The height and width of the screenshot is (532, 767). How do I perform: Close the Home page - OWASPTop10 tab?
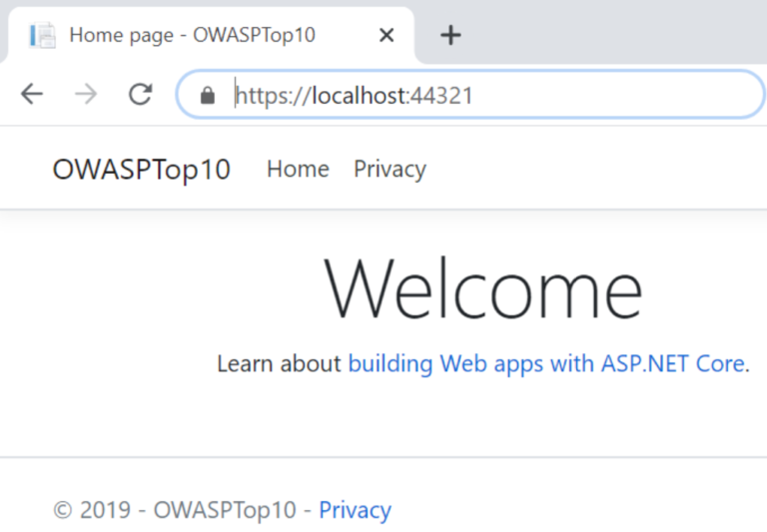pyautogui.click(x=387, y=35)
